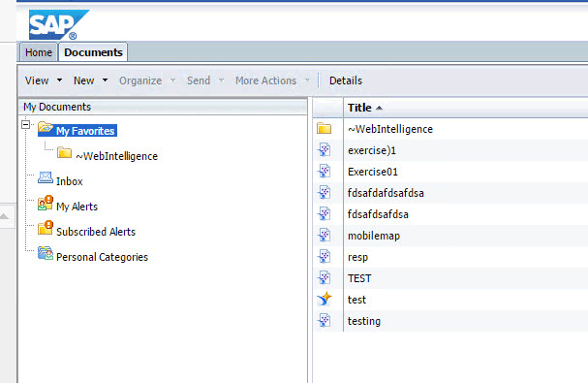This screenshot has width=588, height=383.
Task: Select ~WebIntelligence folder in the tree
Action: pos(116,156)
